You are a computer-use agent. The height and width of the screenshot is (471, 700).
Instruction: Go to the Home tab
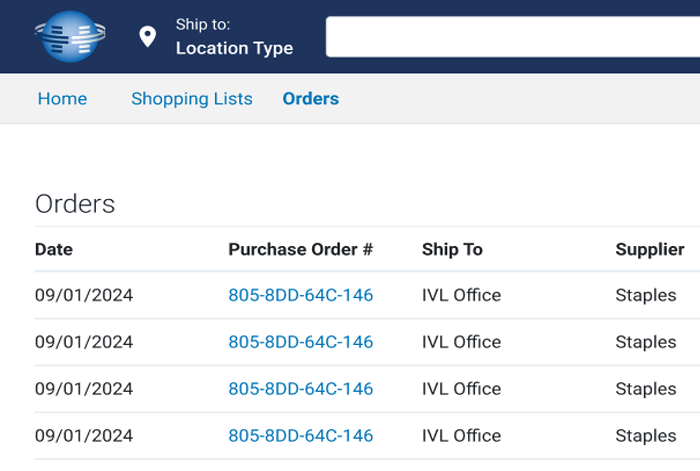[62, 99]
